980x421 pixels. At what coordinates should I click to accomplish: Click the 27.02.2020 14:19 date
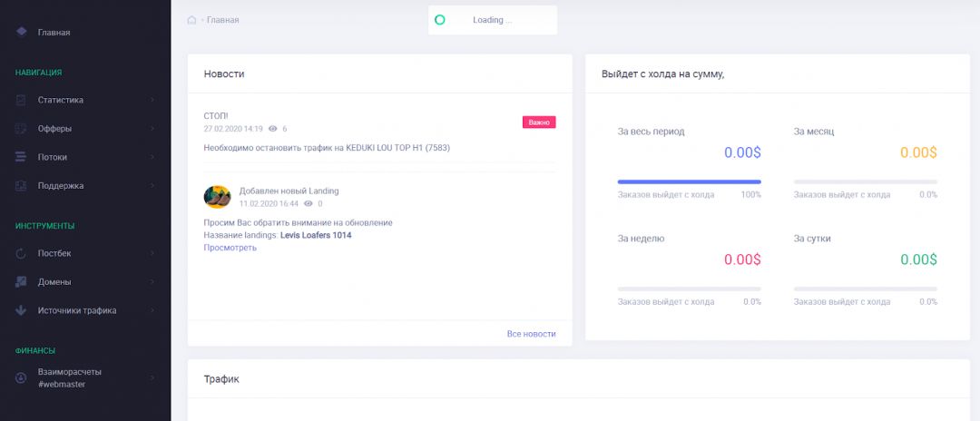(233, 129)
